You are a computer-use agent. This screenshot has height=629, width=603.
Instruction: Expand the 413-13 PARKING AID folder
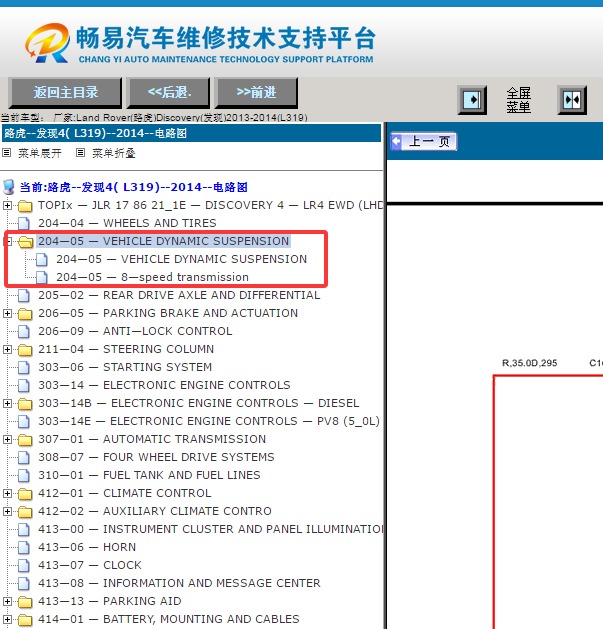7,601
